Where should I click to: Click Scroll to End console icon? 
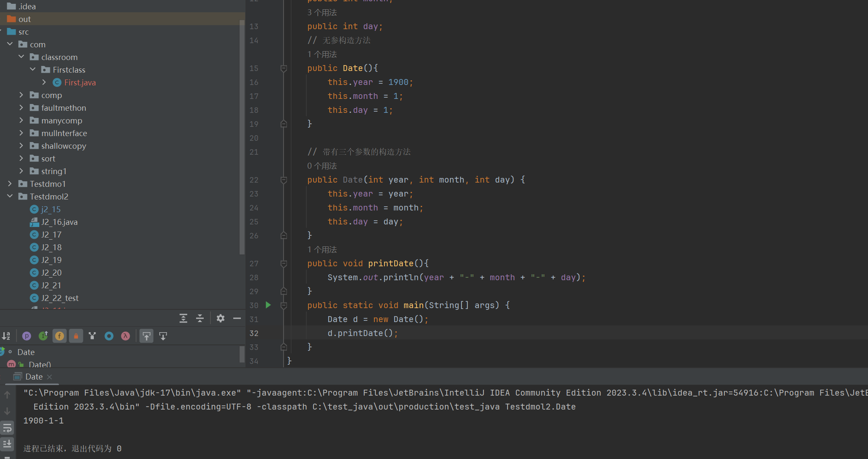click(7, 444)
